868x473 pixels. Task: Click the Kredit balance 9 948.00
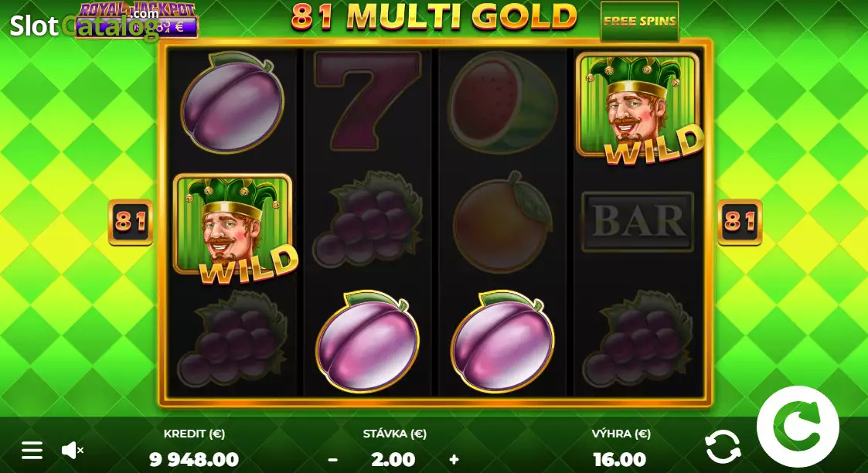(x=194, y=460)
